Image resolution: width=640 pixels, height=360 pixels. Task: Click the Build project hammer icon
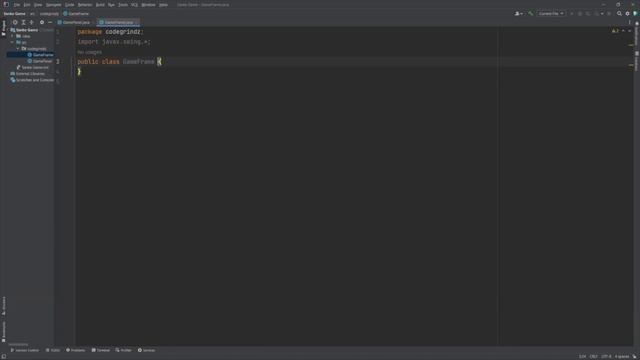coord(531,14)
